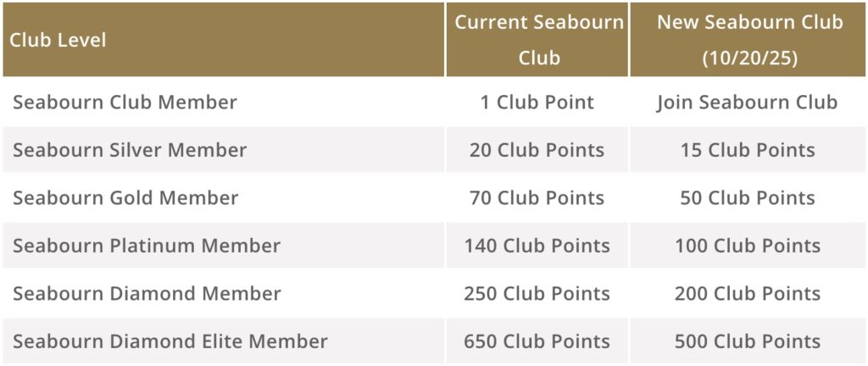
Task: Click the "140 Club Points" cell
Action: [x=537, y=246]
